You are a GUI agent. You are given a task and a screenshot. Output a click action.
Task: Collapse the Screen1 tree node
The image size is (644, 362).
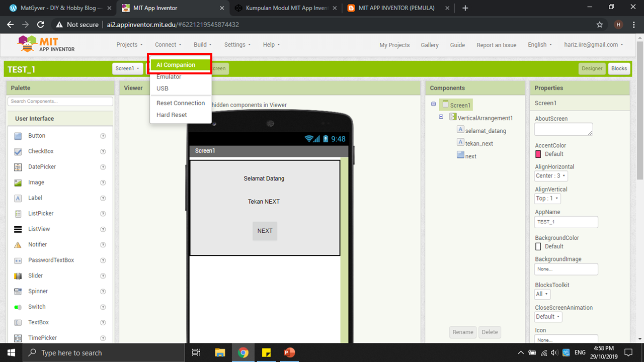point(434,105)
